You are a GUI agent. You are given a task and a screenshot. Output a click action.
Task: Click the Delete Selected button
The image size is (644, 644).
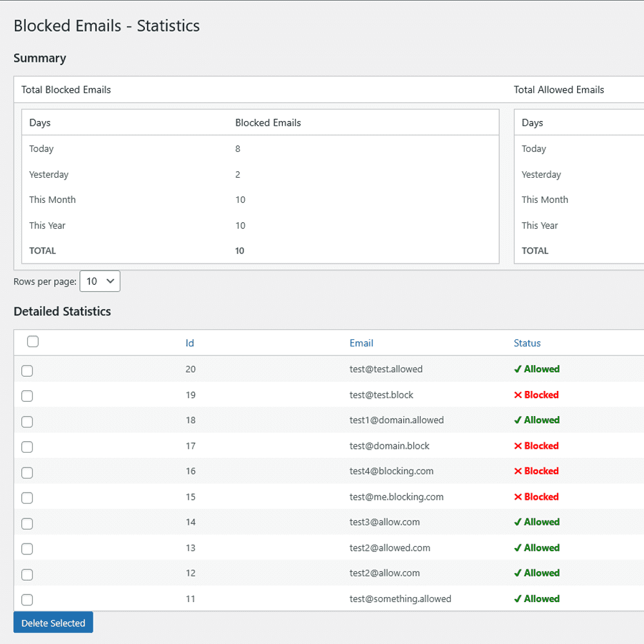pyautogui.click(x=53, y=623)
